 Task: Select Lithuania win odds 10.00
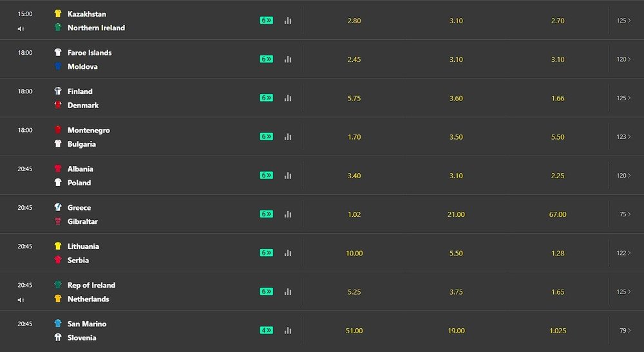354,253
